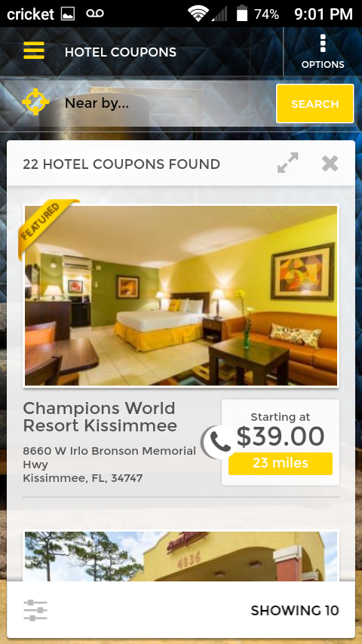Open the filter sliders icon
Image resolution: width=362 pixels, height=644 pixels.
35,610
